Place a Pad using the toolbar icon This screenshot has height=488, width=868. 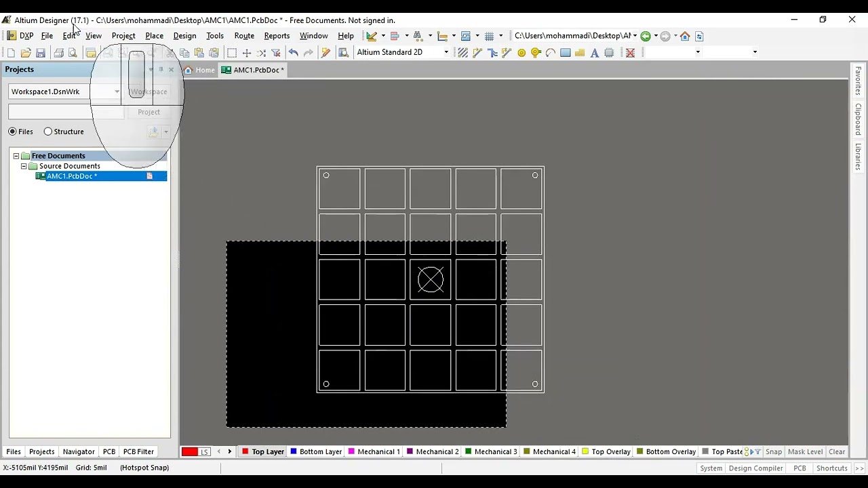[x=521, y=53]
